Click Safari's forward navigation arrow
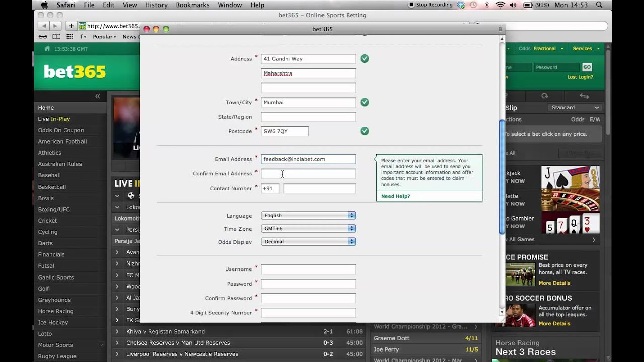The height and width of the screenshot is (362, 644). 55,26
